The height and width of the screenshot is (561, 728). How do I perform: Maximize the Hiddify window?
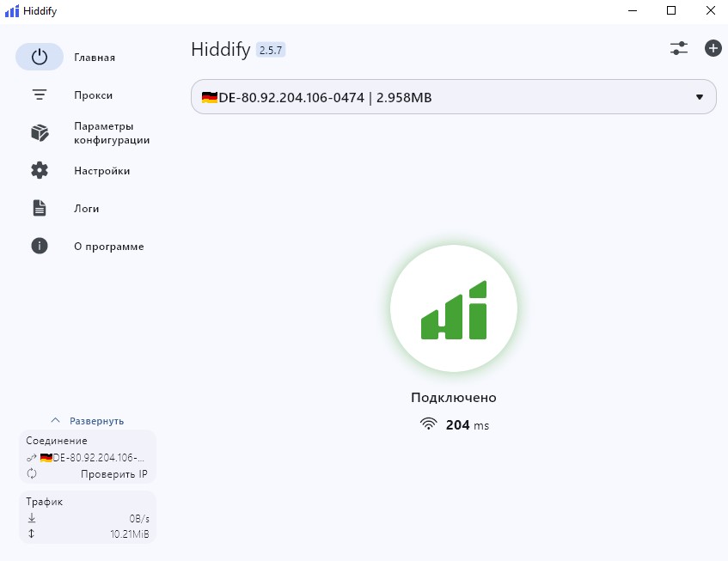click(671, 10)
